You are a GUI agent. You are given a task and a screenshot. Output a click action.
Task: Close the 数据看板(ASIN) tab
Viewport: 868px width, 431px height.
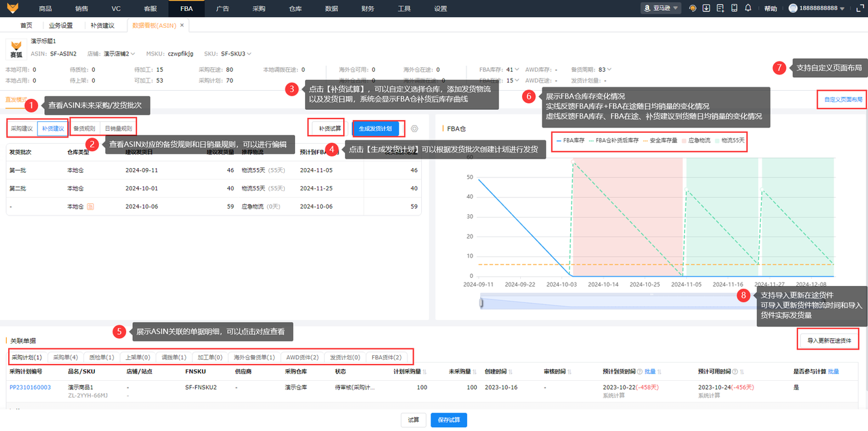(x=182, y=25)
